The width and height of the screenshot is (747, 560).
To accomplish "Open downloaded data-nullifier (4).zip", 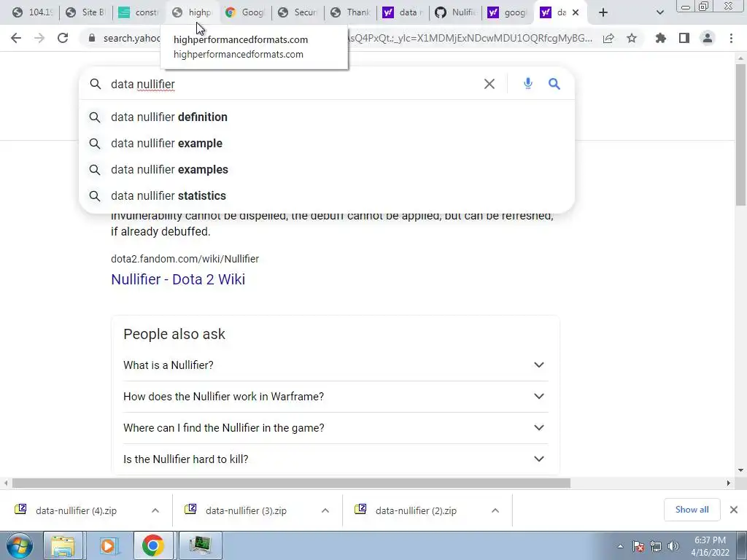I will (x=75, y=510).
